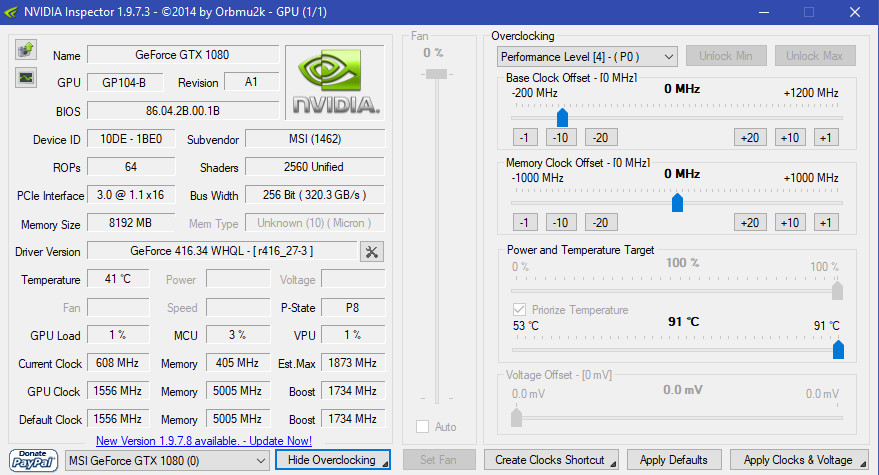Click Apply Defaults button
The width and height of the screenshot is (879, 475).
[x=673, y=460]
